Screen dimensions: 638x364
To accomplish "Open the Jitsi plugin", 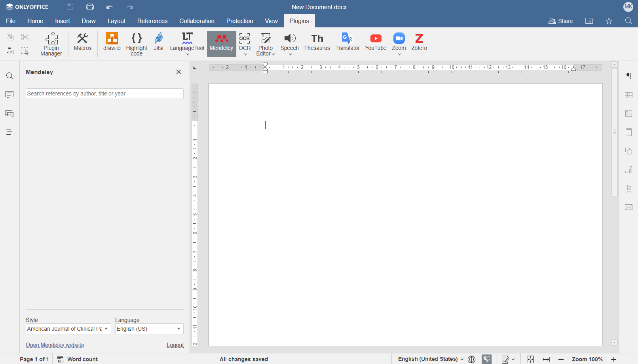I will (x=158, y=42).
